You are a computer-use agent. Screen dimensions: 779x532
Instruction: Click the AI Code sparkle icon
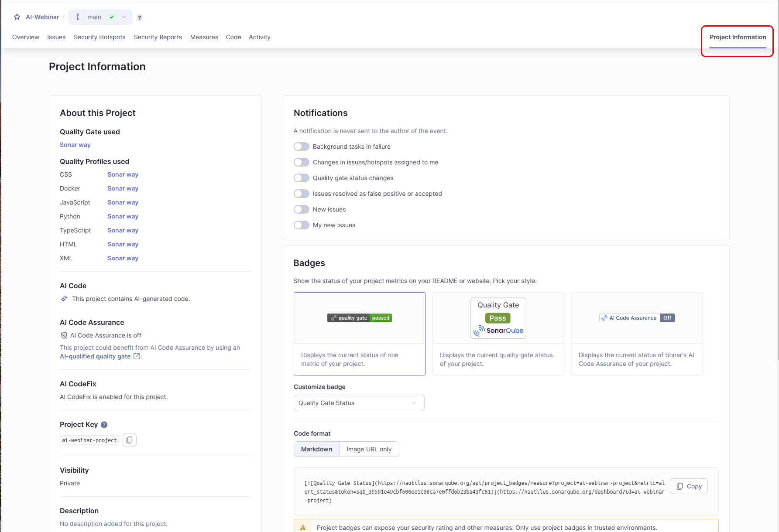[64, 299]
